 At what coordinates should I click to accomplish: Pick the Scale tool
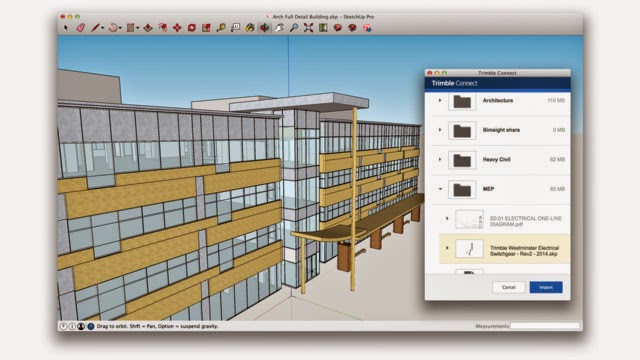point(206,28)
